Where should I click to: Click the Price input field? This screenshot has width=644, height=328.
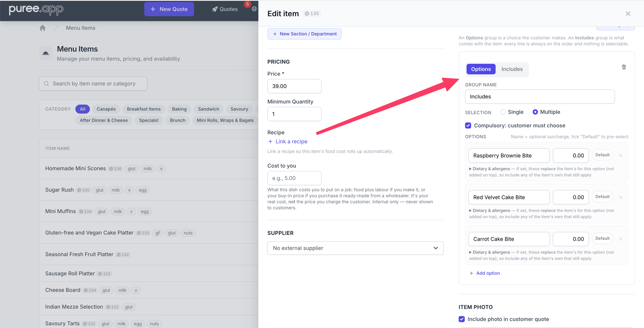tap(294, 86)
